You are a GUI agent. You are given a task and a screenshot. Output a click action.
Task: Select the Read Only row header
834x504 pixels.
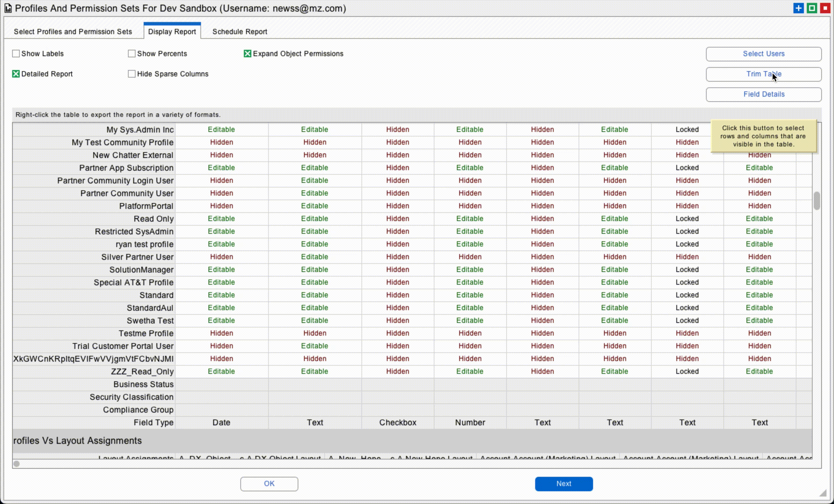pos(94,219)
